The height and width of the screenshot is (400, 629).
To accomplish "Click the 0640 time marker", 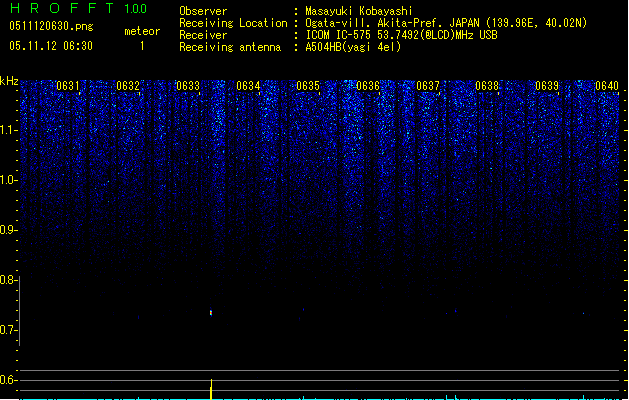I will pyautogui.click(x=607, y=86).
